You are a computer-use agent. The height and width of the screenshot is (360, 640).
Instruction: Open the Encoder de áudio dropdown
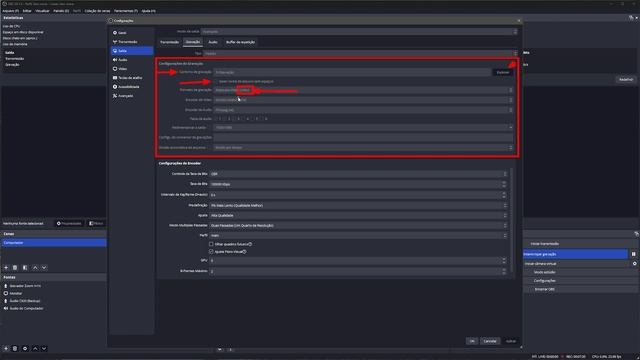(x=363, y=110)
